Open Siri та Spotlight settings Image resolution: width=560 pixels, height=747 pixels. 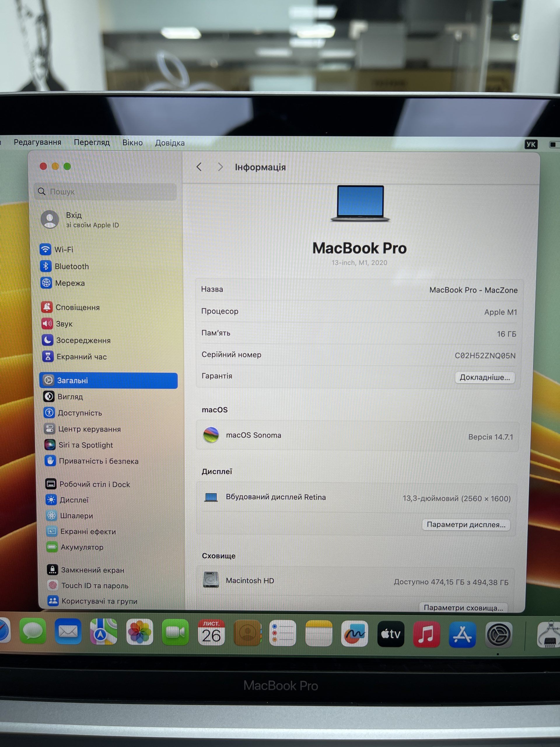click(x=78, y=445)
